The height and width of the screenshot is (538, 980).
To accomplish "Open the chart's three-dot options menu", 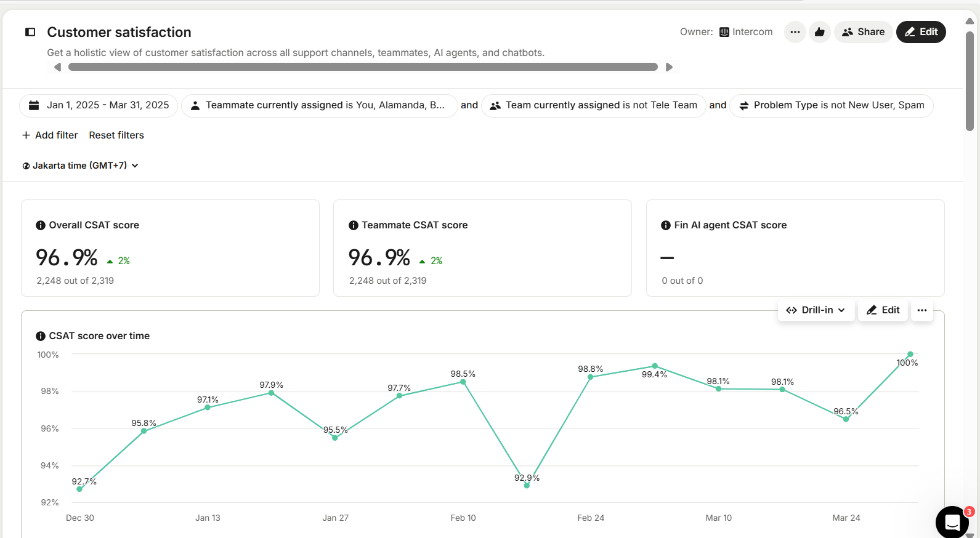I will coord(921,310).
